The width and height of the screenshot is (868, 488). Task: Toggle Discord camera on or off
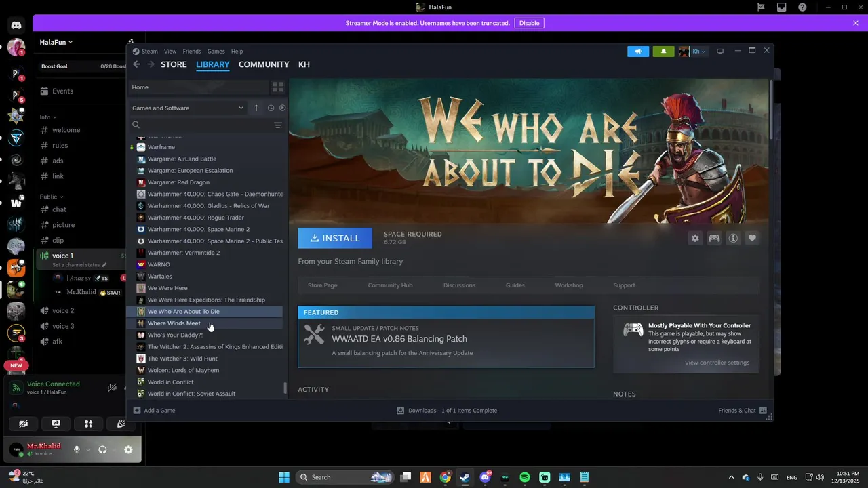point(24,424)
